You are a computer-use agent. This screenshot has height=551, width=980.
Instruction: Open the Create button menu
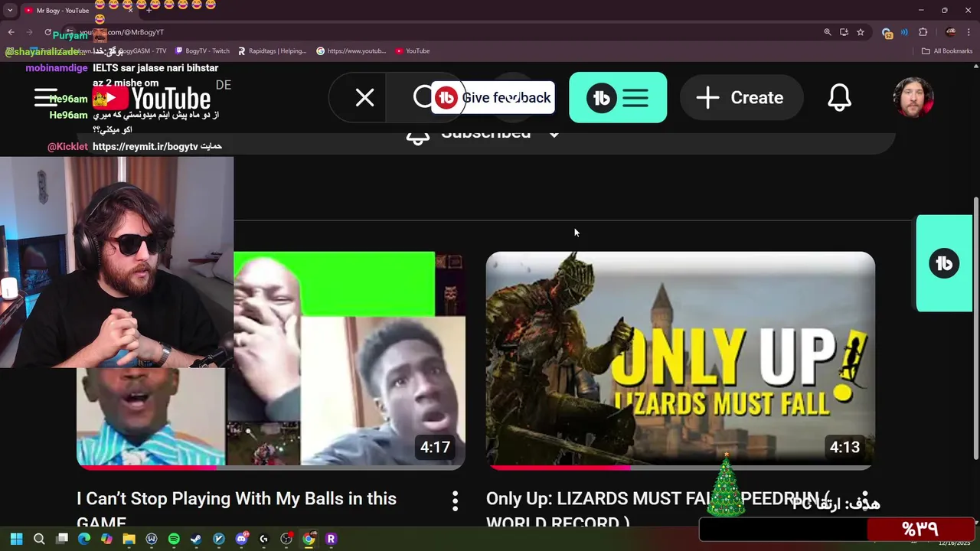pyautogui.click(x=740, y=97)
